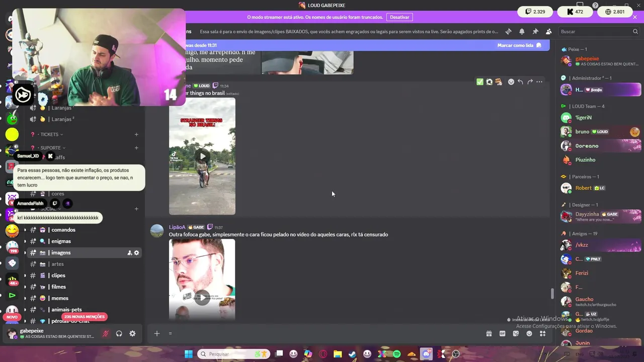This screenshot has height=362, width=644.
Task: Edit imagens channel settings gear
Action: pyautogui.click(x=136, y=253)
